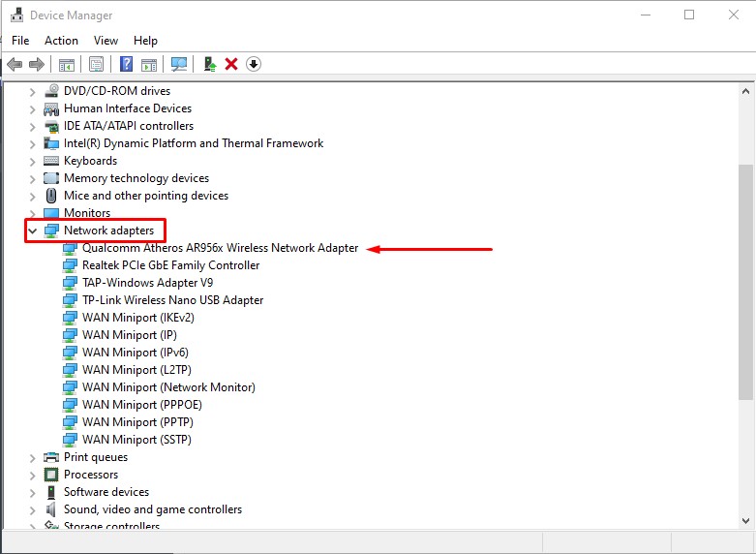The height and width of the screenshot is (554, 756).
Task: Click the vertical scrollbar thumb
Action: point(745,282)
